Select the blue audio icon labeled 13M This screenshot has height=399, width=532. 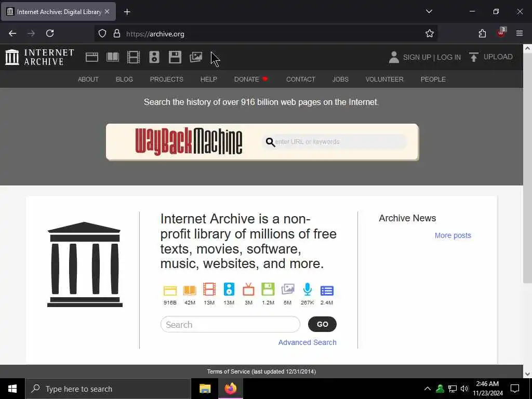pos(229,289)
